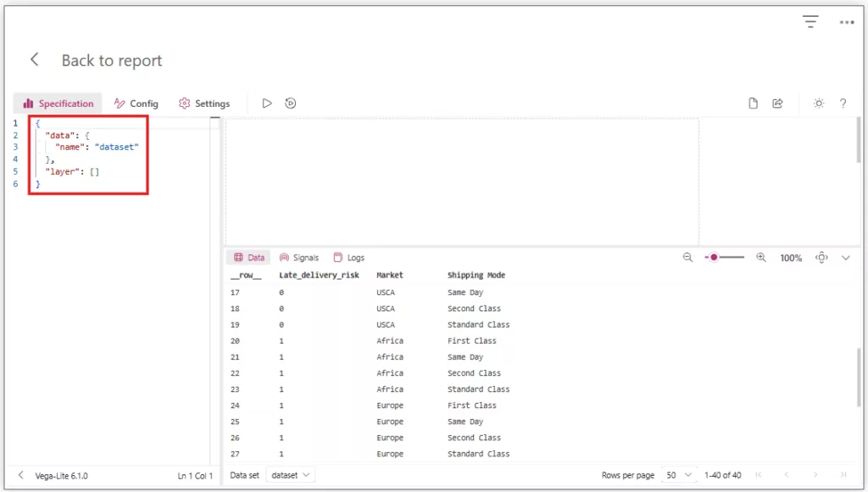Open the Rows per page dropdown
868x492 pixels.
(x=679, y=475)
